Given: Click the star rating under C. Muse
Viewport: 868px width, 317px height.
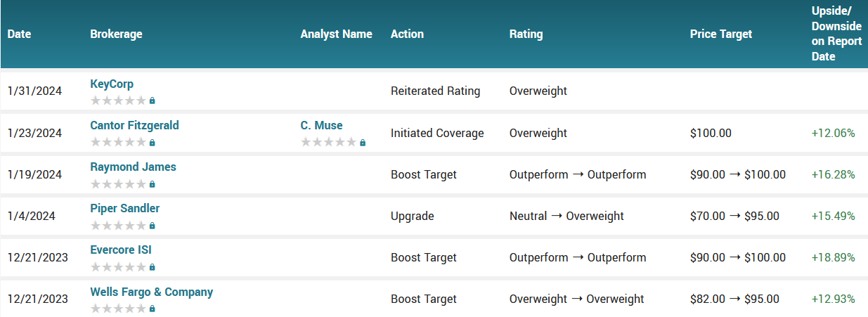Looking at the screenshot, I should tap(328, 142).
